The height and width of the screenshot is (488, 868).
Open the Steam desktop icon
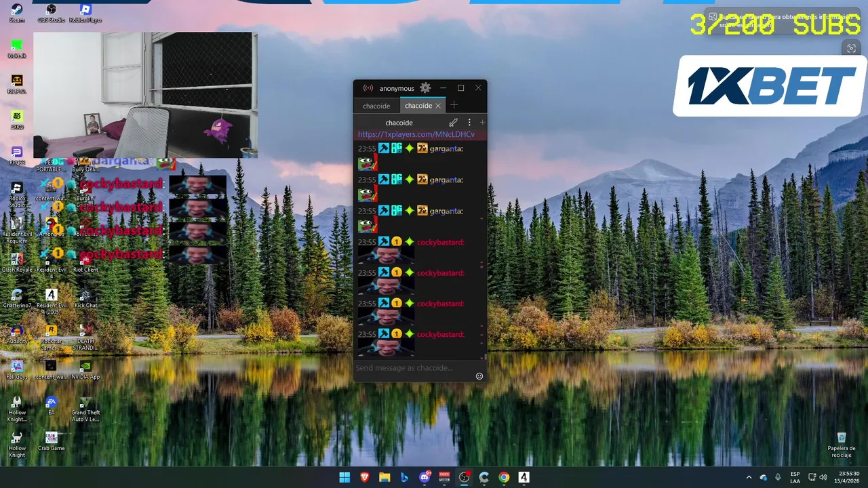[17, 13]
